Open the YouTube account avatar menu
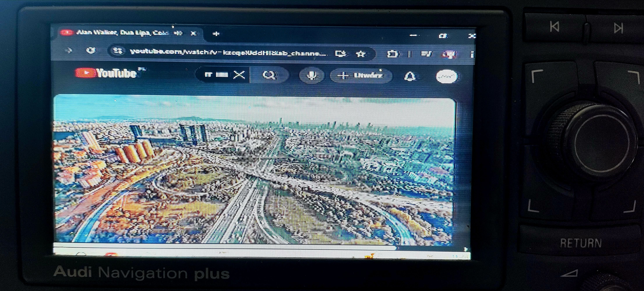Image resolution: width=644 pixels, height=291 pixels. tap(447, 76)
